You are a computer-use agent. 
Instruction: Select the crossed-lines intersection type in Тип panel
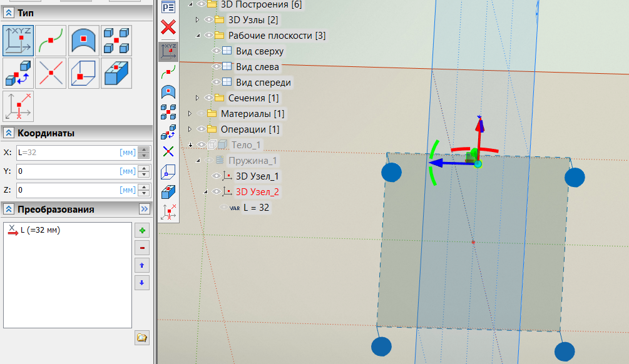click(x=51, y=73)
